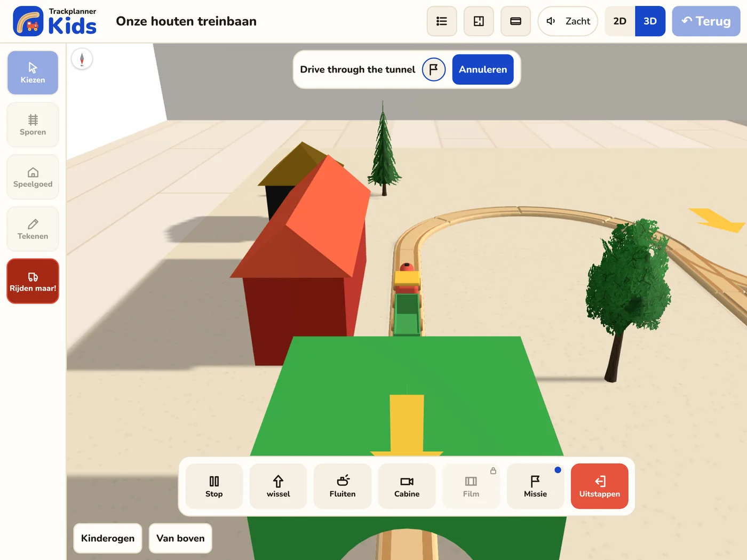Viewport: 747px width, 560px height.
Task: Click the 'Drive through the tunnel' text
Action: (357, 69)
